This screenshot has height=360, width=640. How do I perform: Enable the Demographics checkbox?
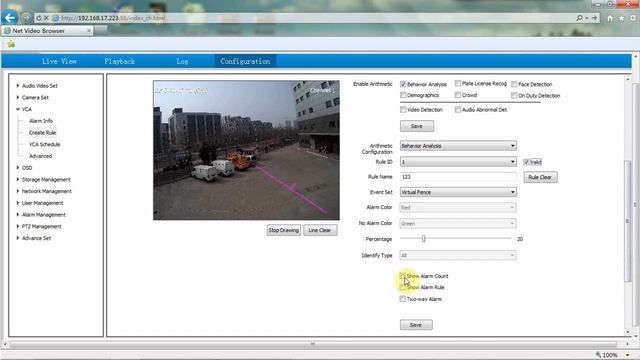click(x=403, y=95)
